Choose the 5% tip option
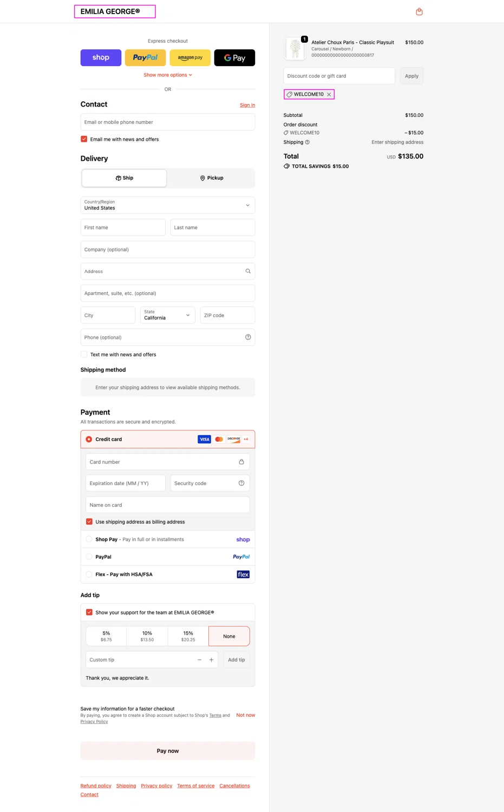The width and height of the screenshot is (504, 812). tap(106, 636)
